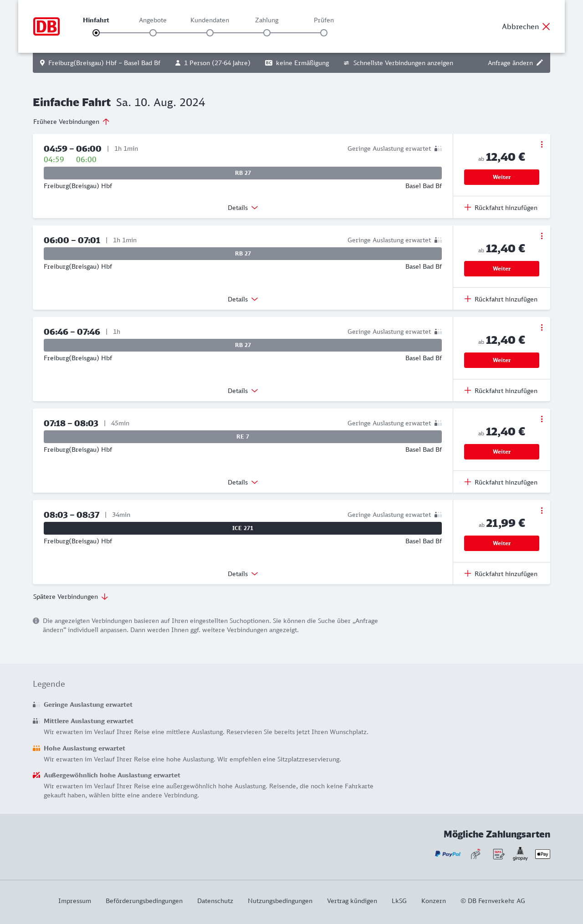Select the Zahlung step circle
Image resolution: width=583 pixels, height=924 pixels.
point(267,33)
